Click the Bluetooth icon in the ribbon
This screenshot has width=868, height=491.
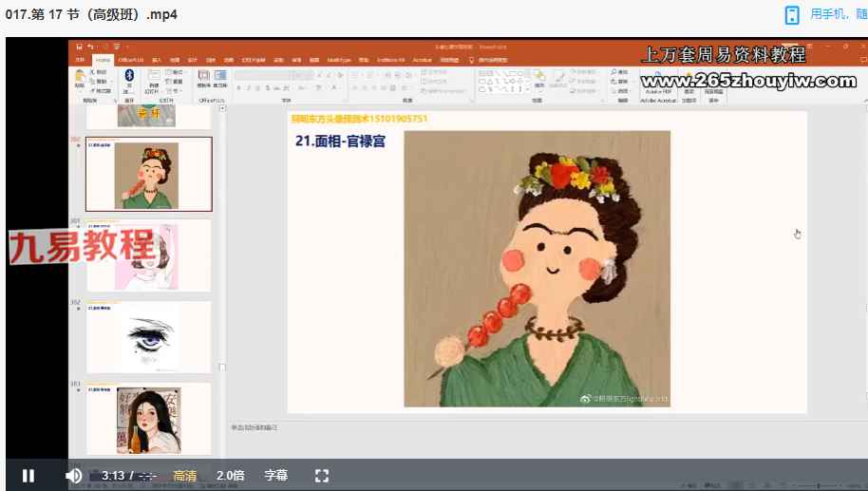129,75
